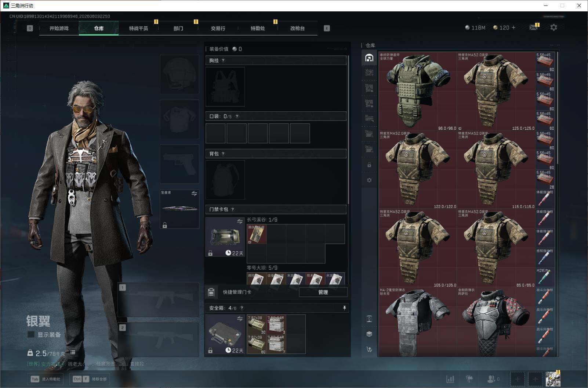Screen dimensions: 588x388
Task: Click the player avatar thumbnail
Action: (x=553, y=379)
